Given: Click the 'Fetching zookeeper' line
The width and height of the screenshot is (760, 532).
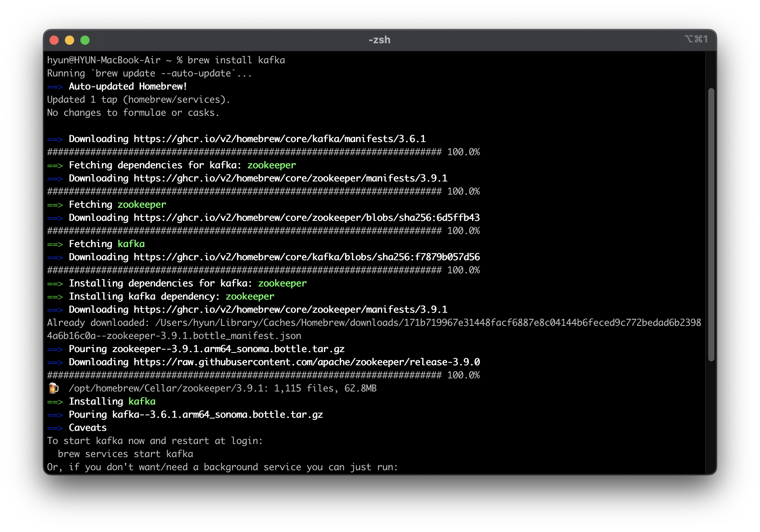Looking at the screenshot, I should tap(107, 205).
